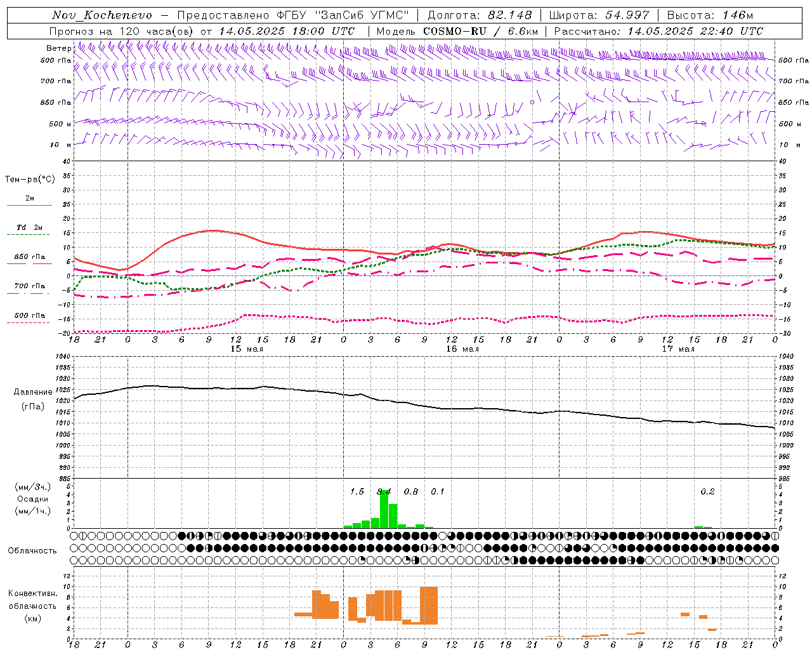
Task: Click the 'Тем-ра(°C)' axis label
Action: [30, 180]
